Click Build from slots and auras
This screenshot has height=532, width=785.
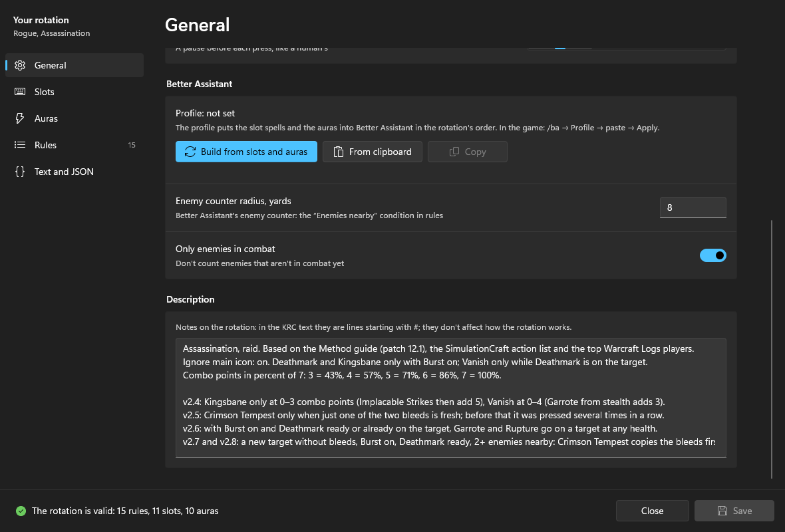246,152
